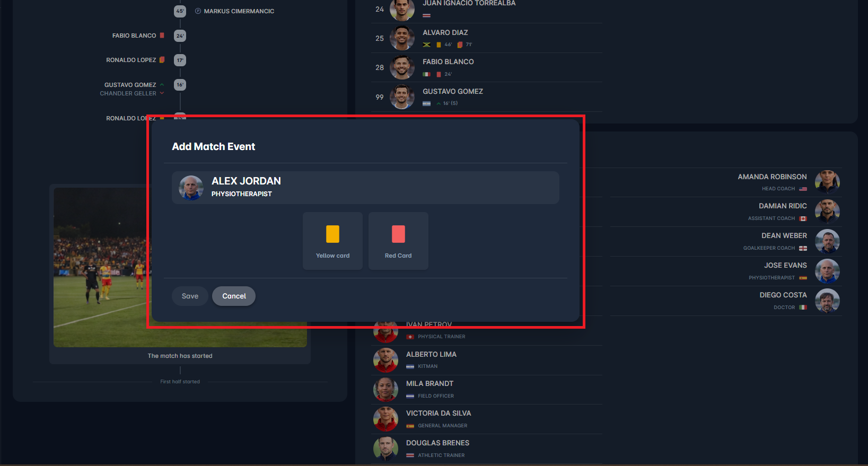Click Alex Jordan's avatar in dialog
868x466 pixels.
click(x=191, y=188)
